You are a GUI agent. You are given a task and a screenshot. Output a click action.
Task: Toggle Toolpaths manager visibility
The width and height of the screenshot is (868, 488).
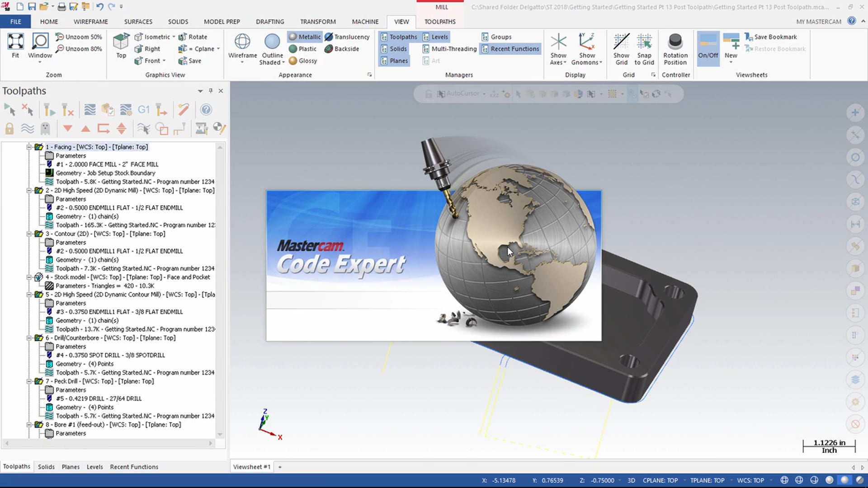pos(399,37)
